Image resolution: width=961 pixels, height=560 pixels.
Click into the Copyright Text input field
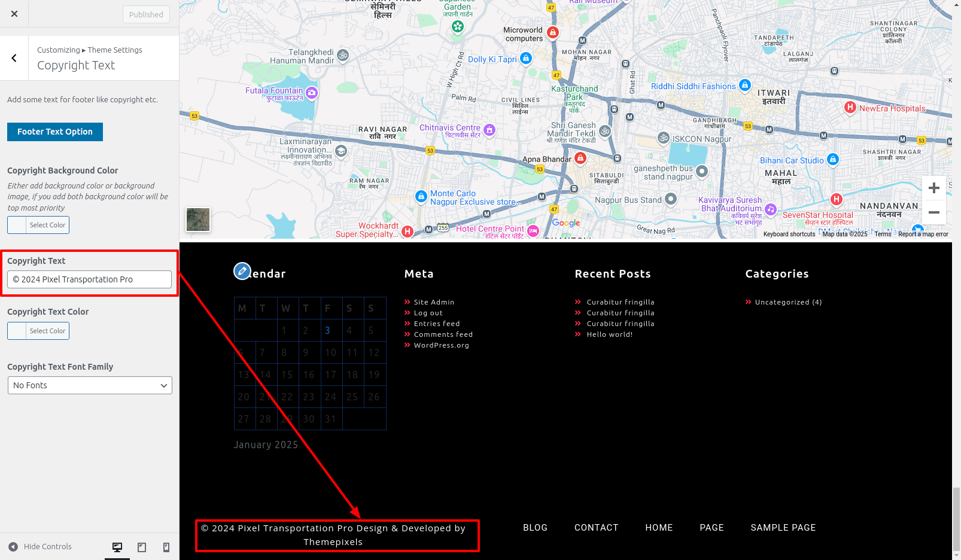(x=89, y=279)
